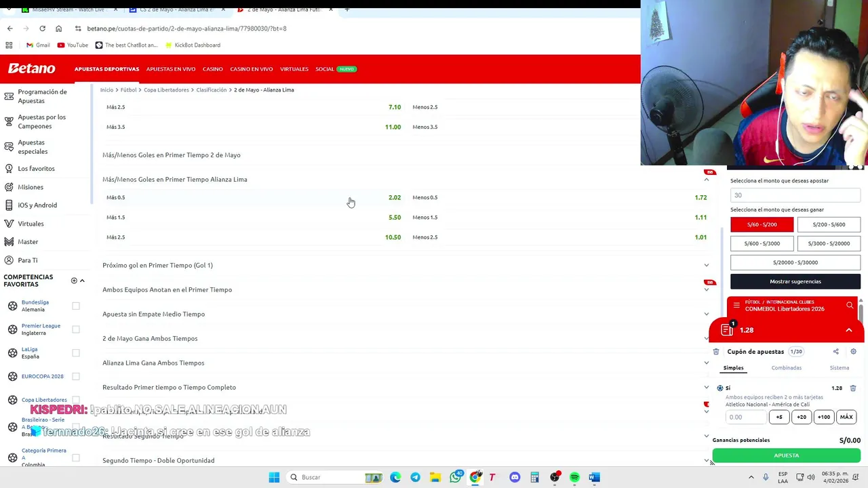868x488 pixels.
Task: Open Casino en Vivo menu
Action: coord(251,69)
